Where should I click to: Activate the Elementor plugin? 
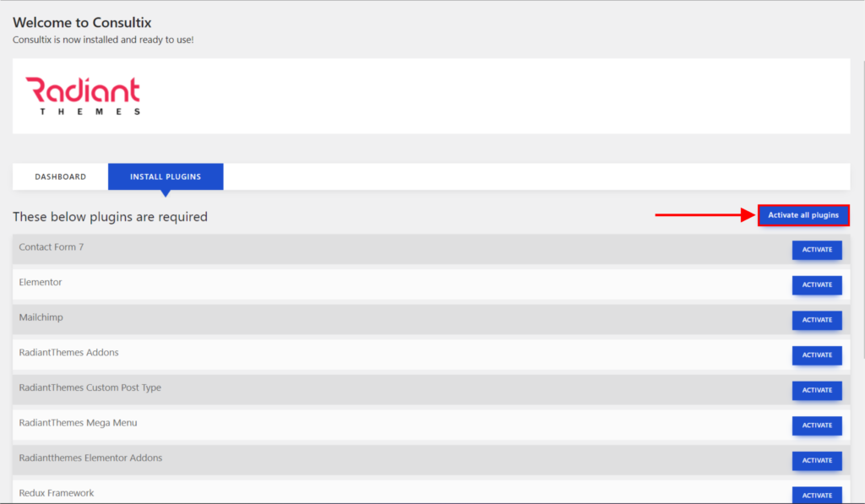[x=816, y=285]
